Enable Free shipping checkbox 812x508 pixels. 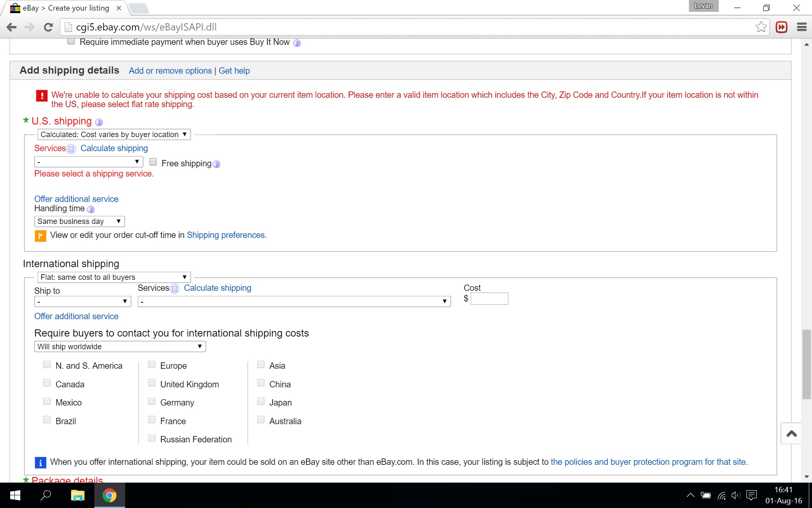point(153,162)
